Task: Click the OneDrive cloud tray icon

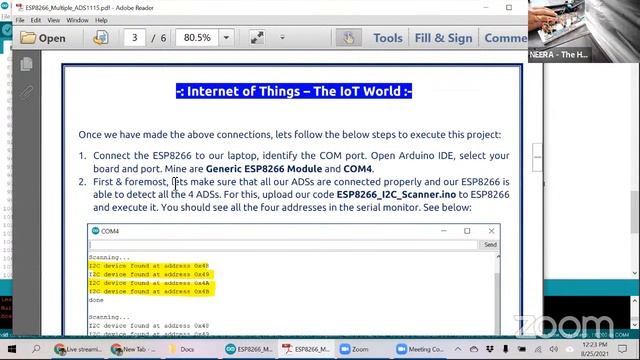Action: [473, 349]
